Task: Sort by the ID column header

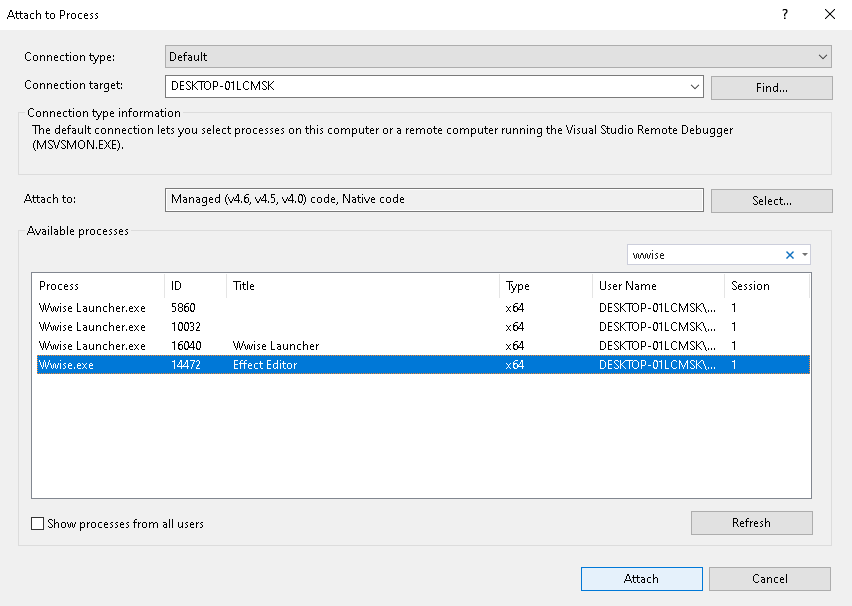Action: [196, 286]
